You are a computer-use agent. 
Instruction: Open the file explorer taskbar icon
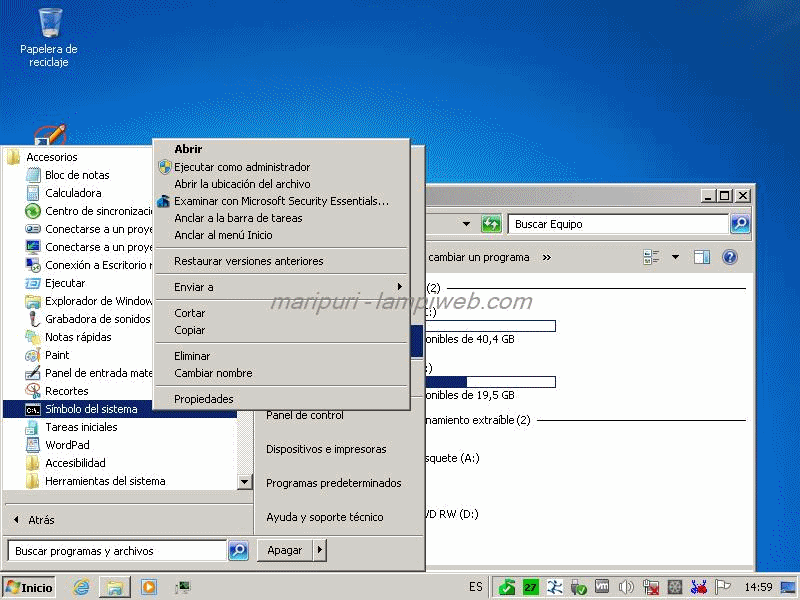pos(115,587)
